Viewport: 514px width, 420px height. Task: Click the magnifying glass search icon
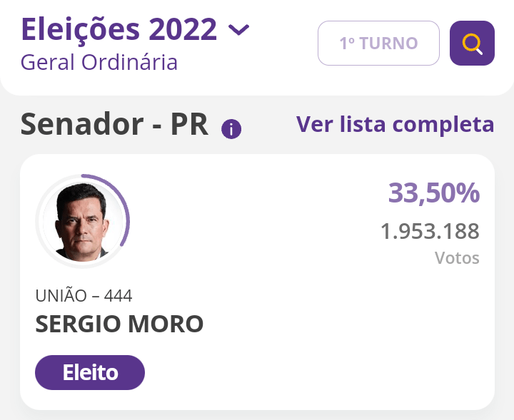(472, 43)
